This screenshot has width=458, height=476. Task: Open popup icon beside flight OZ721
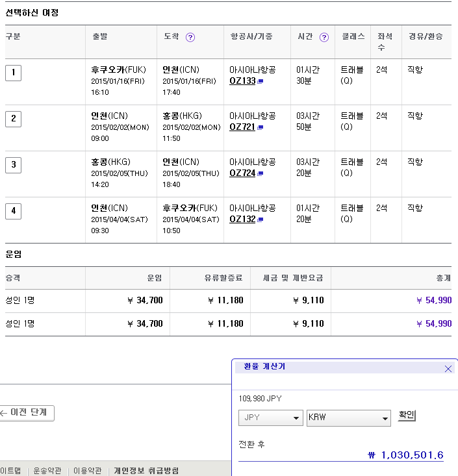tap(261, 127)
